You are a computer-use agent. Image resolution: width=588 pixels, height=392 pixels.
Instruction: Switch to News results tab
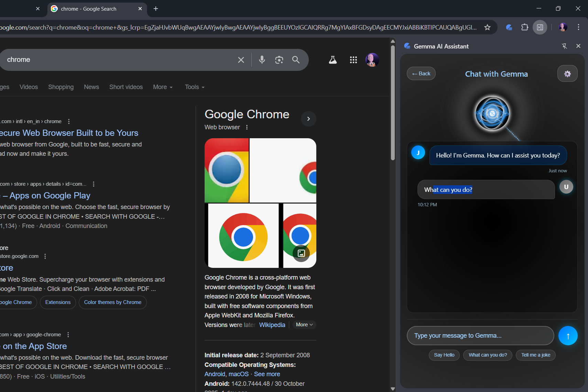pyautogui.click(x=91, y=87)
